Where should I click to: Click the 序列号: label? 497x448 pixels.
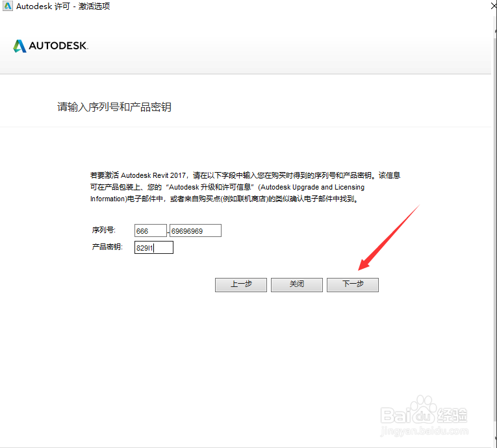(x=104, y=230)
